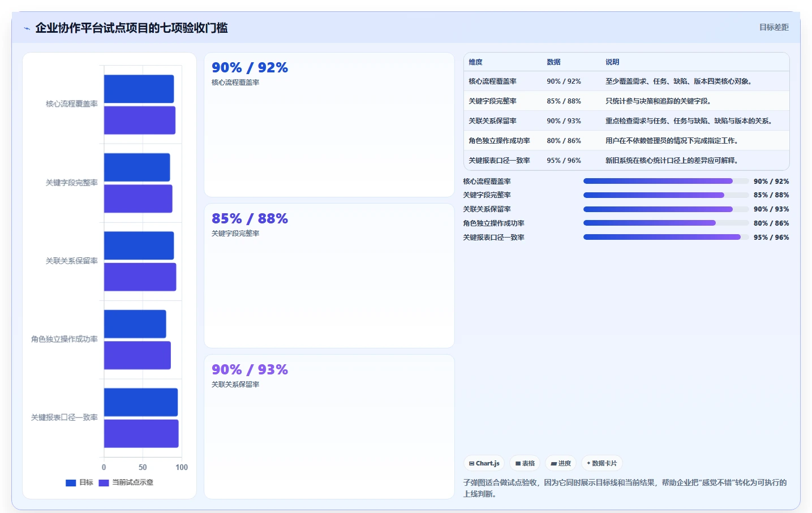This screenshot has height=513, width=812.
Task: Click the purple 当前试点 bar for 角色独立操作成功率 in chart
Action: (138, 355)
